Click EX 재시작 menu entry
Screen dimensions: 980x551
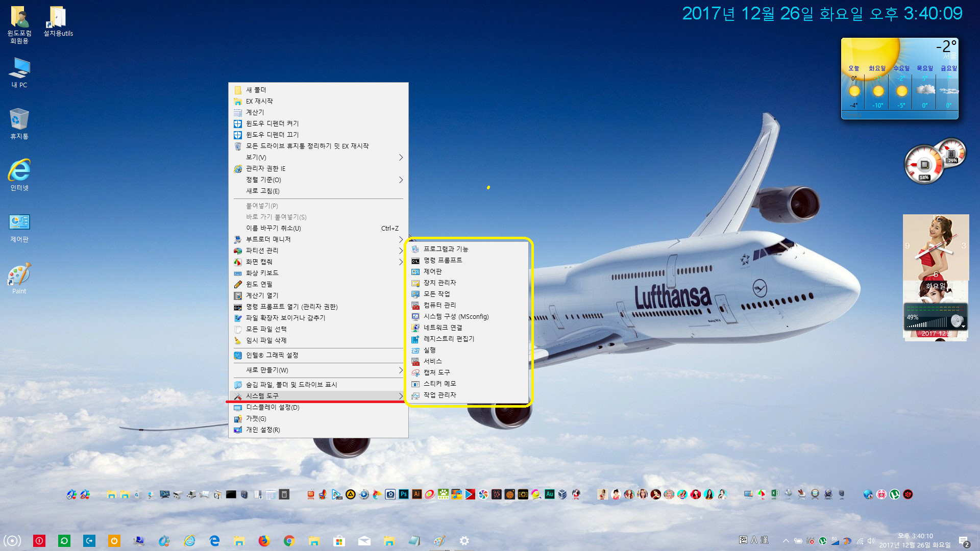click(318, 101)
